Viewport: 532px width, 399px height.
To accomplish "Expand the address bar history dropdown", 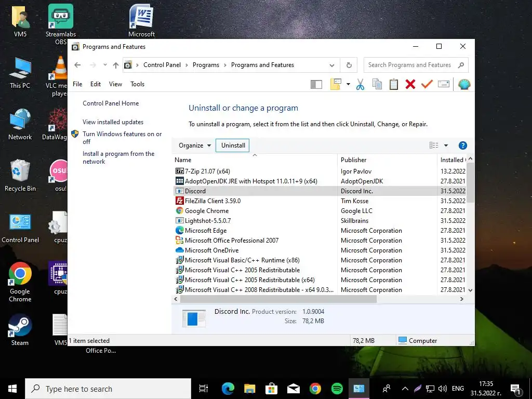I will point(332,65).
